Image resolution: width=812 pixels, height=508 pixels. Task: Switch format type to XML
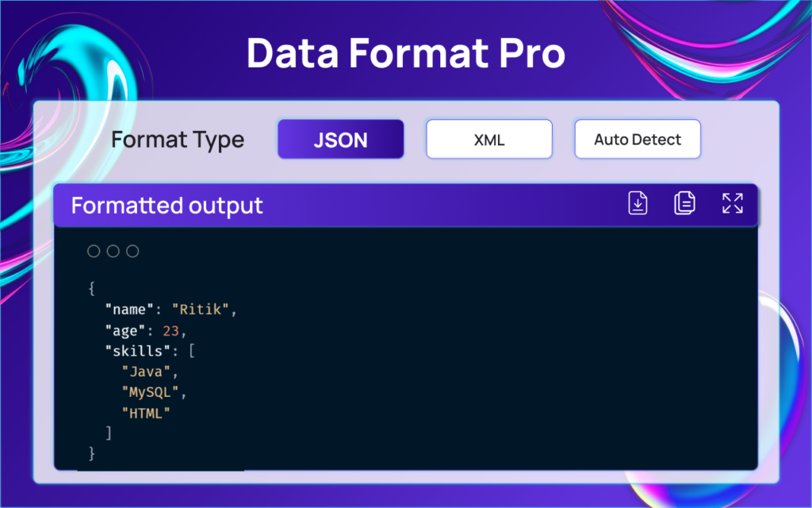(x=488, y=140)
